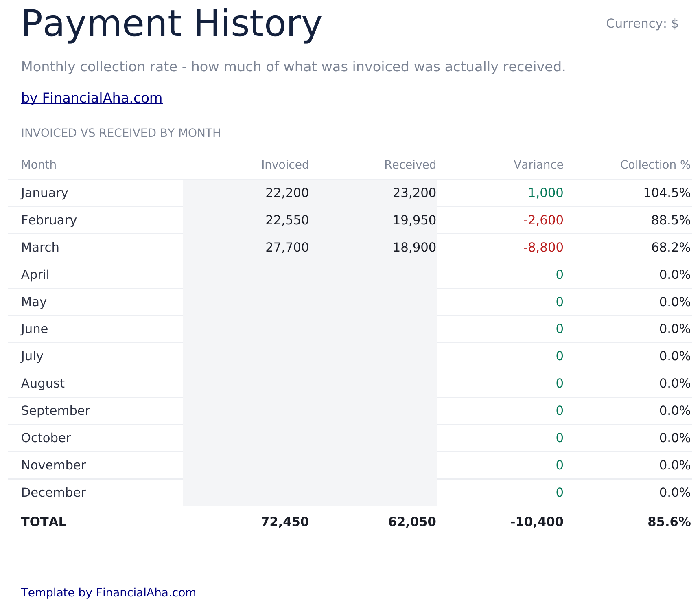Click the 'March' row label
This screenshot has height=607, width=700.
point(40,248)
